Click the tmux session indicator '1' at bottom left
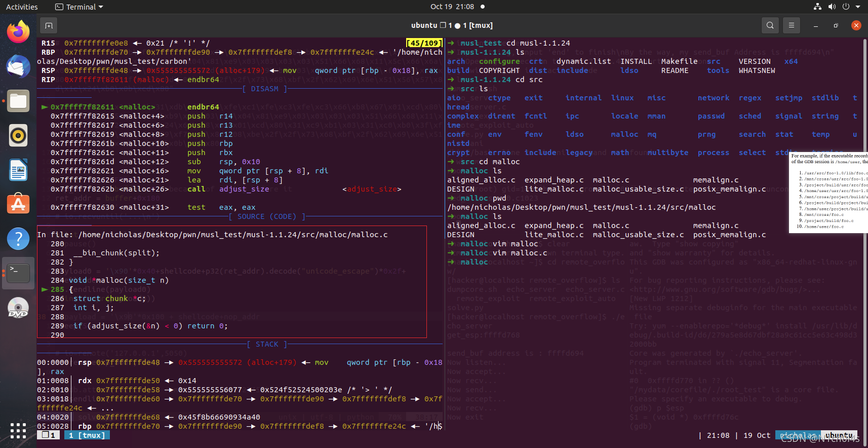This screenshot has height=448, width=868. pyautogui.click(x=49, y=435)
